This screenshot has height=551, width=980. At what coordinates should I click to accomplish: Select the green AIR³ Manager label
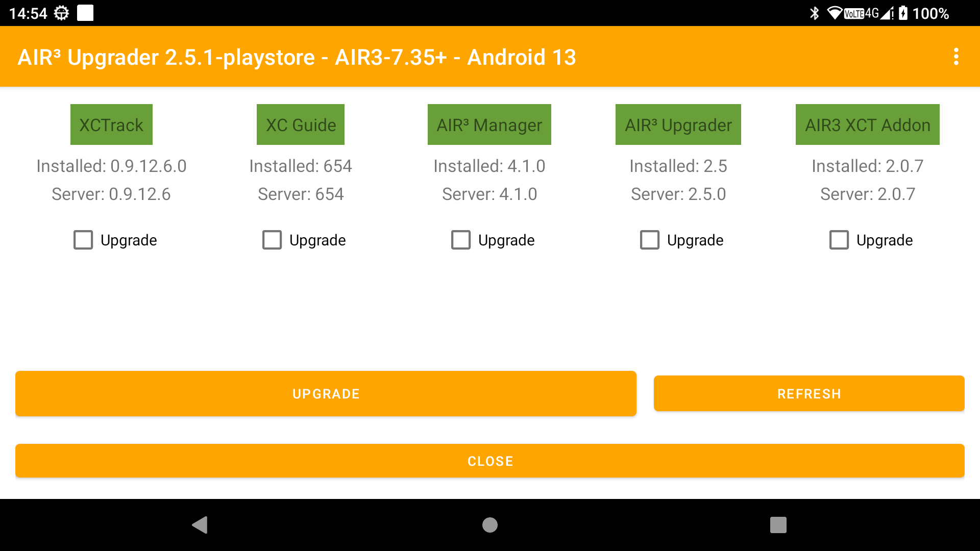489,124
